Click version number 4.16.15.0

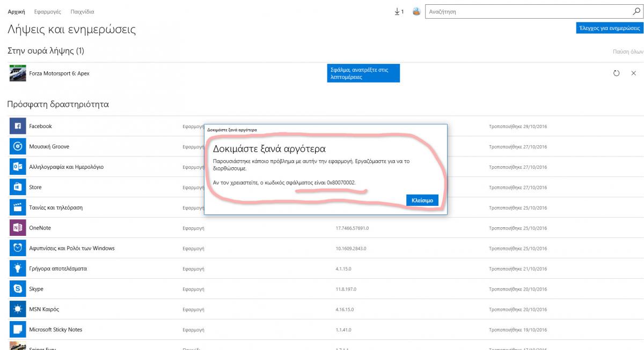[x=345, y=310]
